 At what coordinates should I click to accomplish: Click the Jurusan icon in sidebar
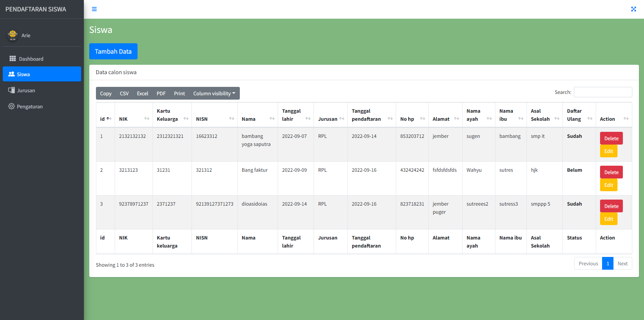[x=11, y=90]
